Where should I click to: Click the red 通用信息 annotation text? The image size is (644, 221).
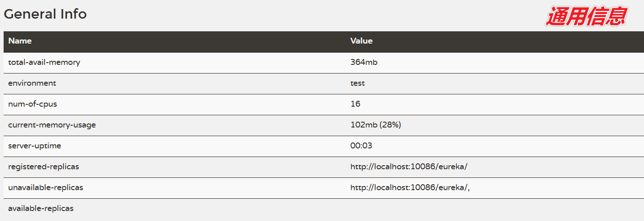point(586,16)
